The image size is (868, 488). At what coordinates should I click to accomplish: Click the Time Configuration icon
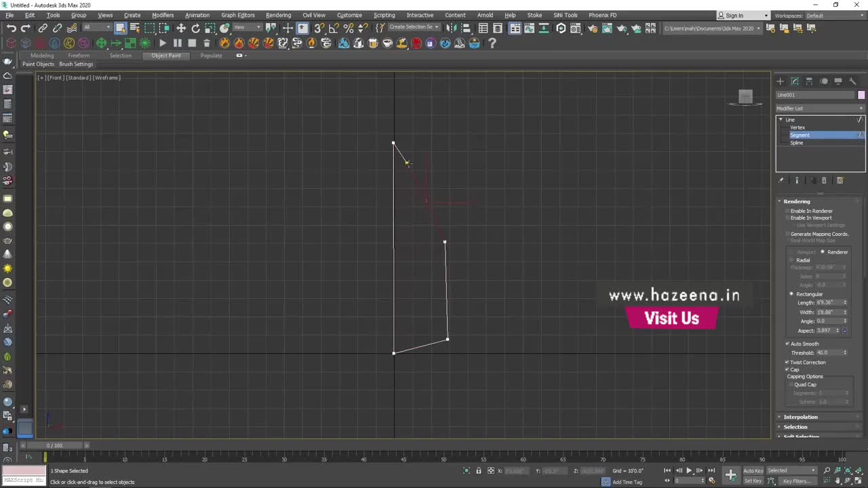(x=711, y=481)
